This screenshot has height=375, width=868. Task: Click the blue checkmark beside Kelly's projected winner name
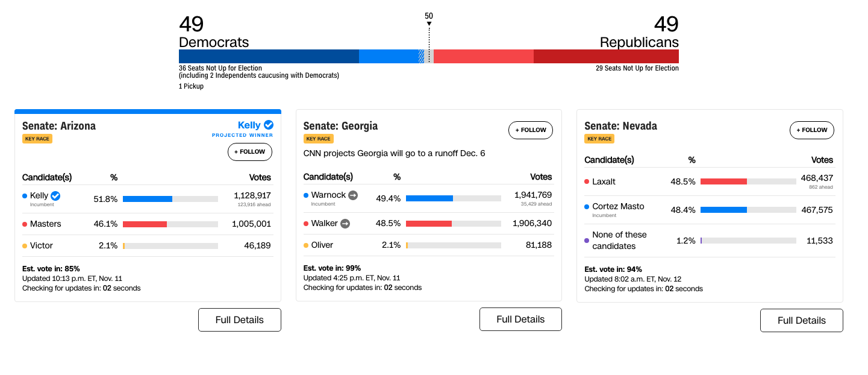click(269, 125)
